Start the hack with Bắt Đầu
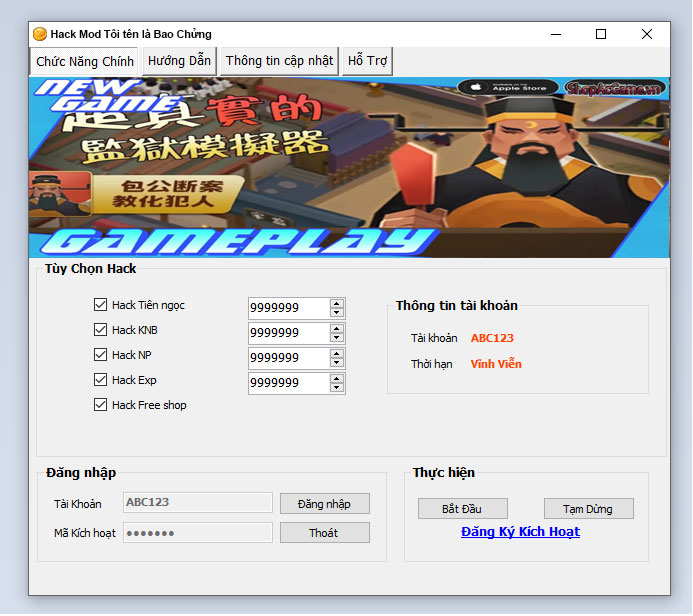Viewport: 693px width, 616px height. (x=462, y=509)
